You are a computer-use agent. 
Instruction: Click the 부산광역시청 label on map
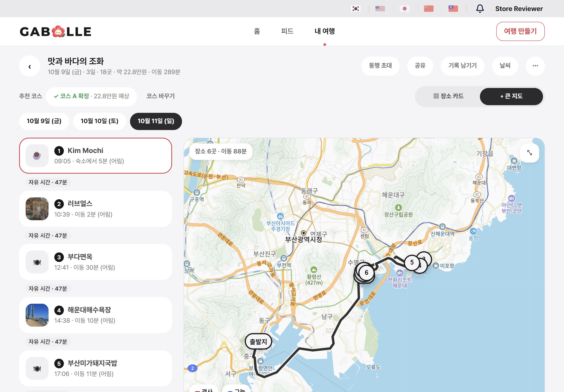point(304,239)
